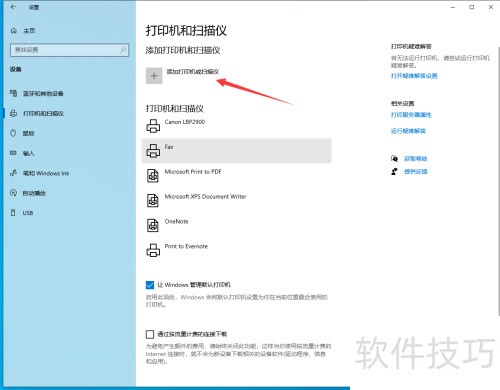Go to Mouse settings page
The height and width of the screenshot is (390, 500).
28,133
